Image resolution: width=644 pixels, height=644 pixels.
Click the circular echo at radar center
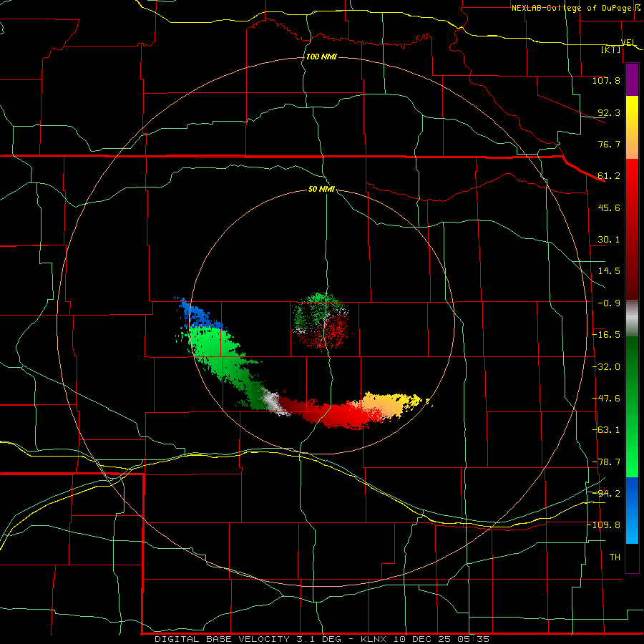(x=321, y=321)
